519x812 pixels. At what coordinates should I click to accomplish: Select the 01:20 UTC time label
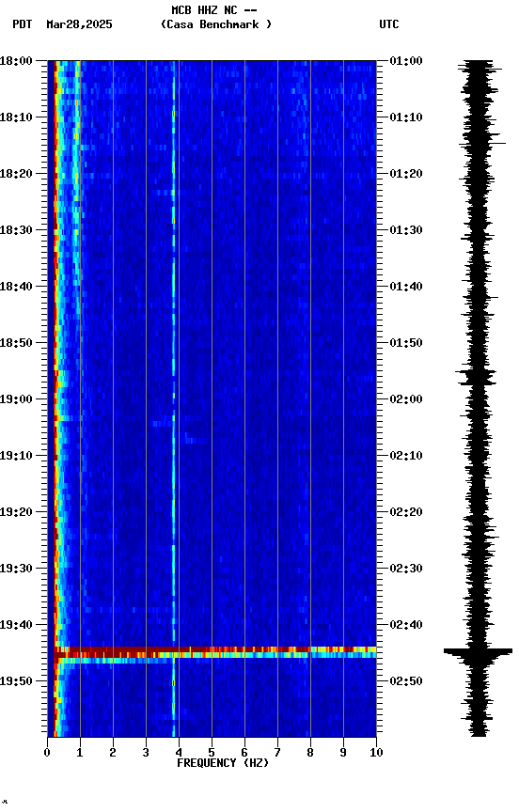pyautogui.click(x=406, y=174)
